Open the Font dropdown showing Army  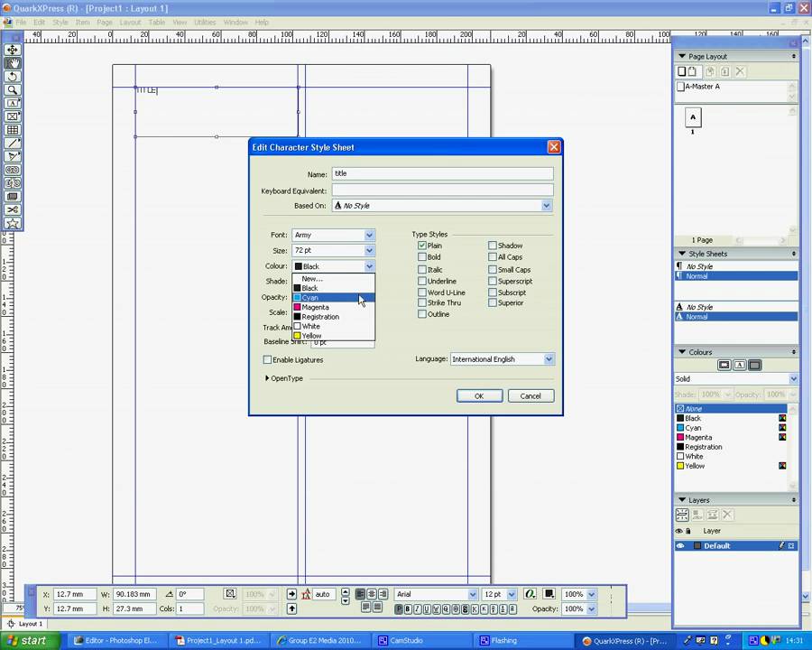(369, 236)
